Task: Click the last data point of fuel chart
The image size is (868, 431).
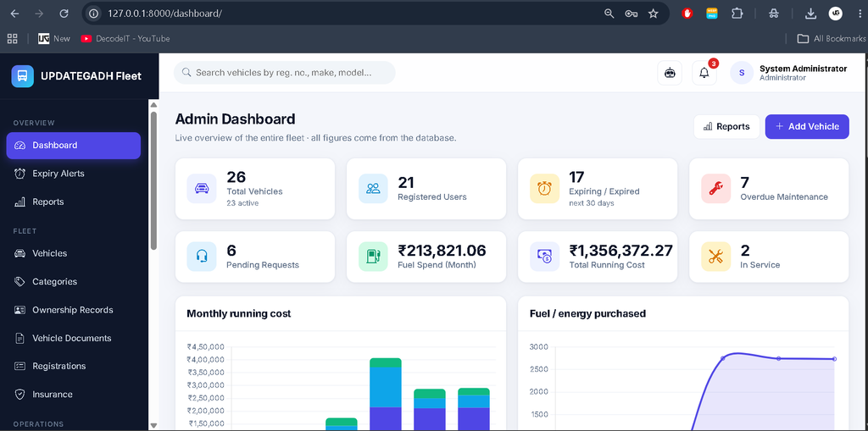Action: coord(834,358)
